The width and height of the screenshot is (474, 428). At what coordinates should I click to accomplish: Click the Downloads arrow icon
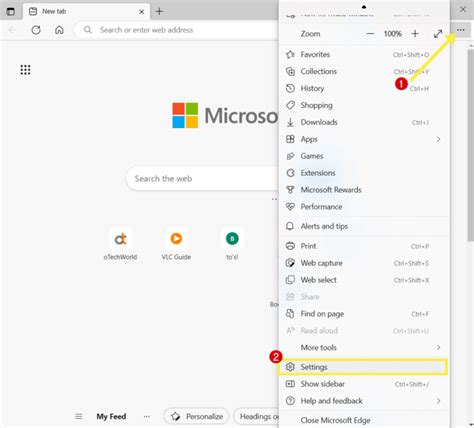click(290, 122)
